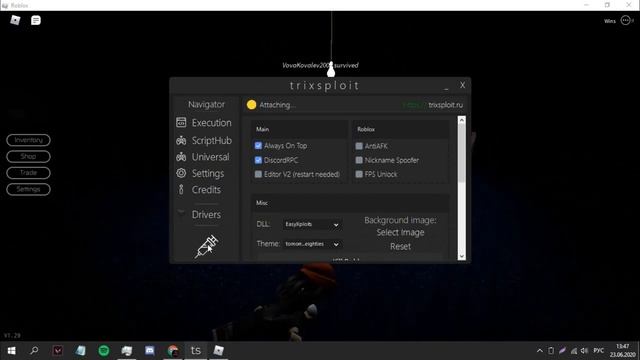
Task: Open the trixsploit.ru link
Action: pos(446,105)
